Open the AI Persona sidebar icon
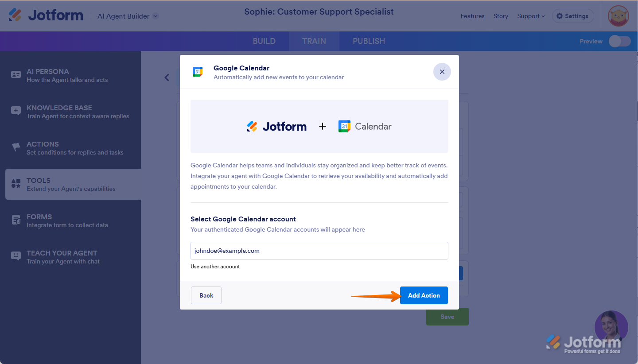This screenshot has height=364, width=638. pyautogui.click(x=16, y=75)
